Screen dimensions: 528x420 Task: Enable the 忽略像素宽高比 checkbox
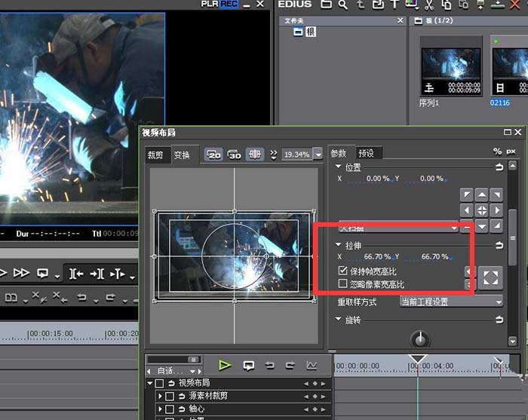343,284
